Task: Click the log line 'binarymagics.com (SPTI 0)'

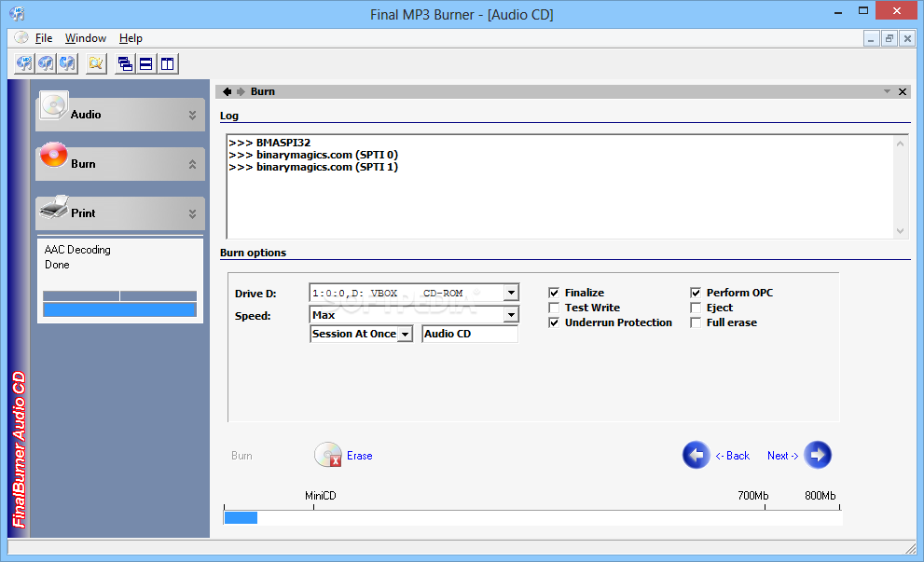Action: pyautogui.click(x=327, y=155)
